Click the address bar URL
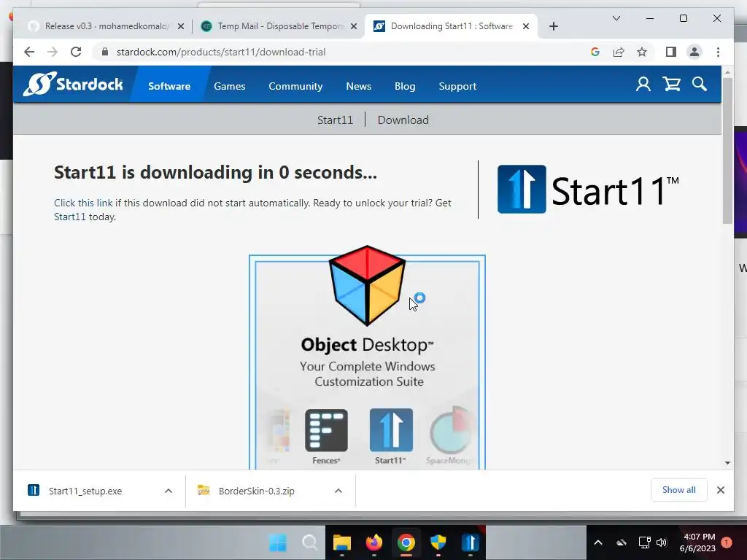The height and width of the screenshot is (560, 747). point(221,52)
